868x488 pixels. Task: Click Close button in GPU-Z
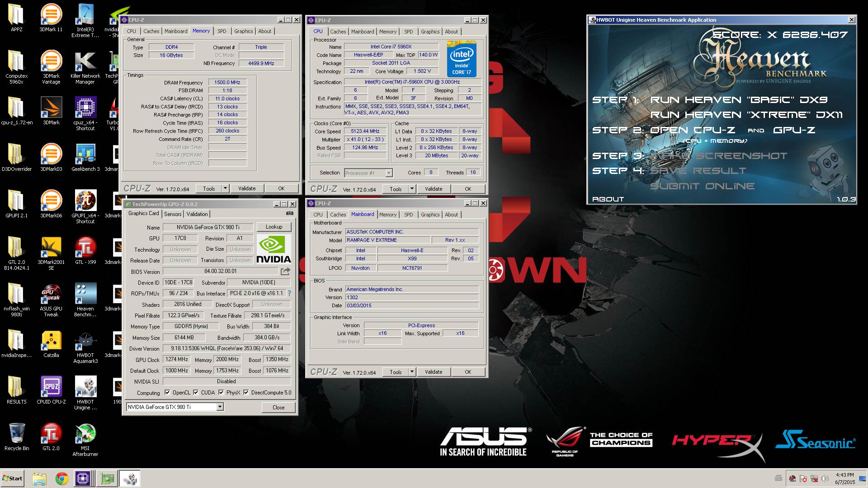pyautogui.click(x=278, y=407)
